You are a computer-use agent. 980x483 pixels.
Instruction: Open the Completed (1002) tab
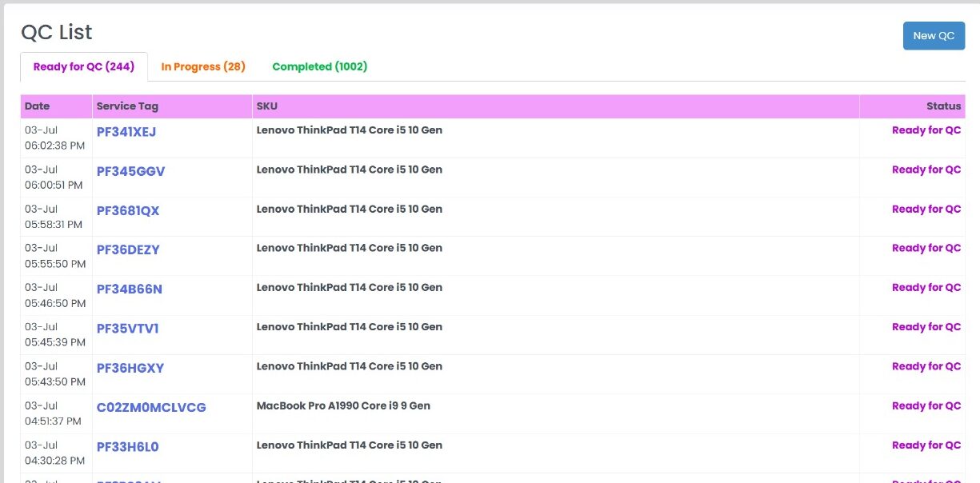point(319,67)
